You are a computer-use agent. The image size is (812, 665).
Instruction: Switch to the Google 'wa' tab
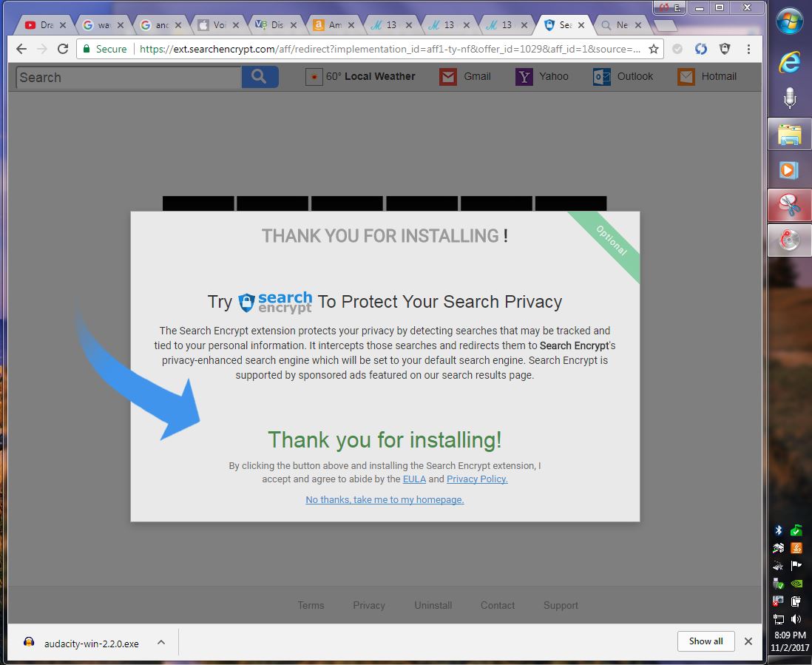point(102,25)
